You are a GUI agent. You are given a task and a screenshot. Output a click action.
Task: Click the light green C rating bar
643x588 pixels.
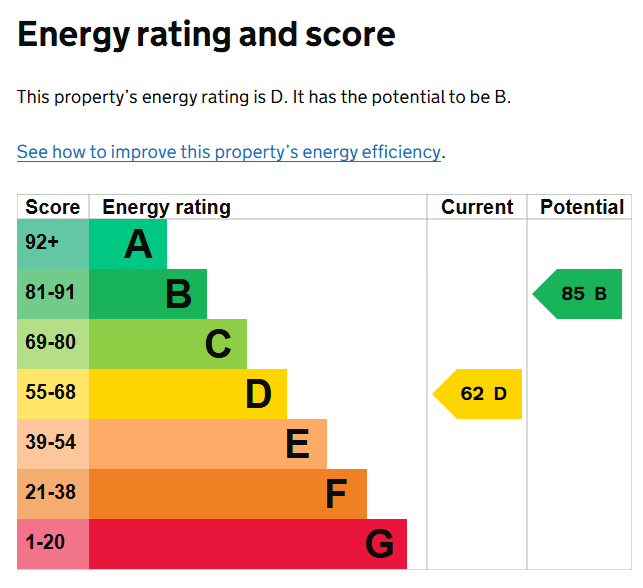pyautogui.click(x=168, y=344)
